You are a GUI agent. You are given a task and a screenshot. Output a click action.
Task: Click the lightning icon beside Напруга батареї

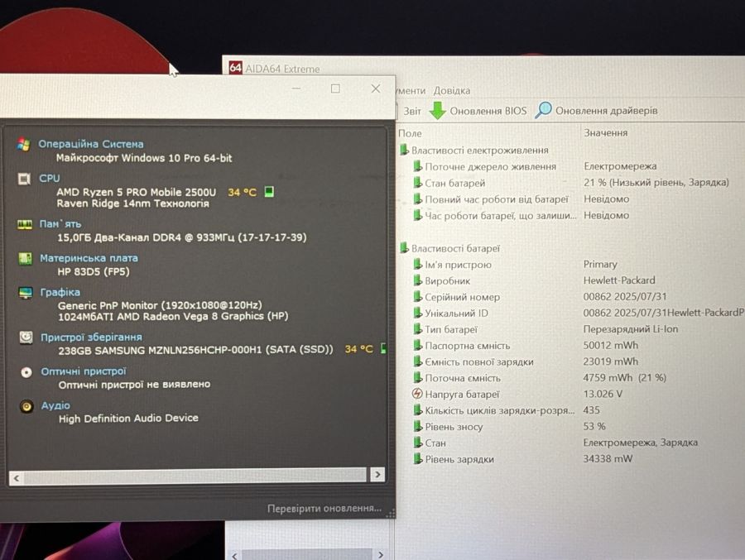pos(417,394)
